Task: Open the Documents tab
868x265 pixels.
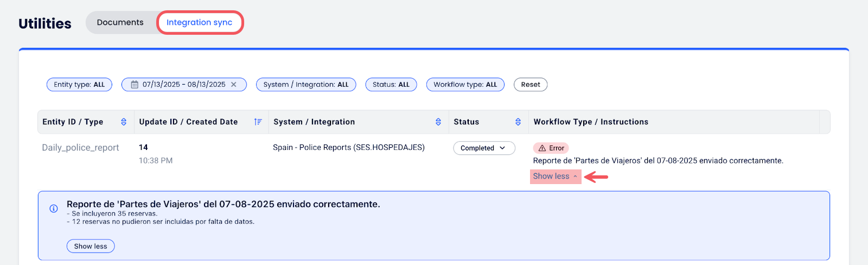Action: 120,22
